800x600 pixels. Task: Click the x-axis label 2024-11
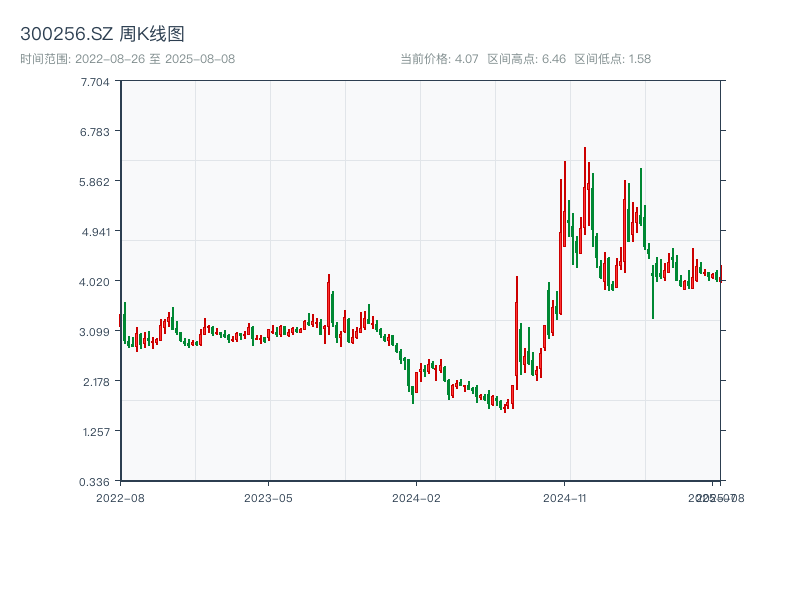tap(564, 498)
